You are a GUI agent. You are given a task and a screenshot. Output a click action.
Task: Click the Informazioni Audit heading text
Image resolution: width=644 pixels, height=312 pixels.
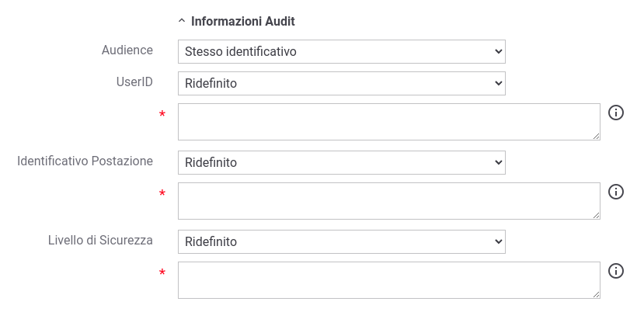[x=243, y=22]
